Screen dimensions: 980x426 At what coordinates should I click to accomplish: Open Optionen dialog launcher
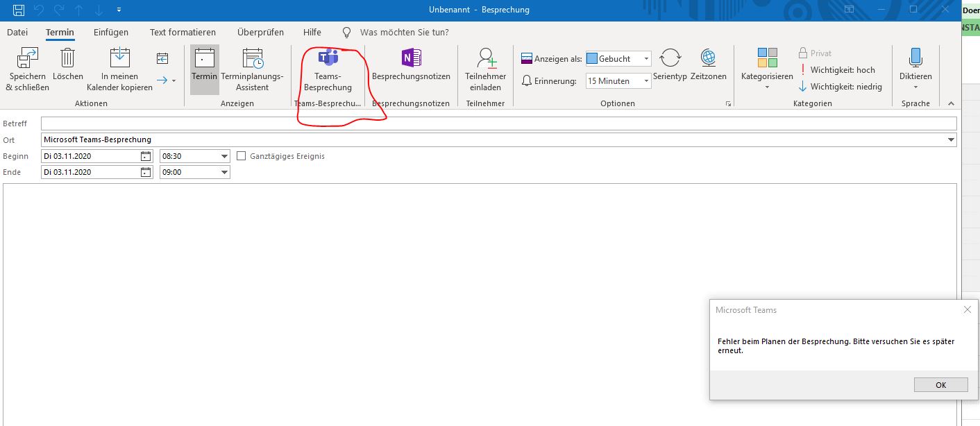[x=728, y=103]
